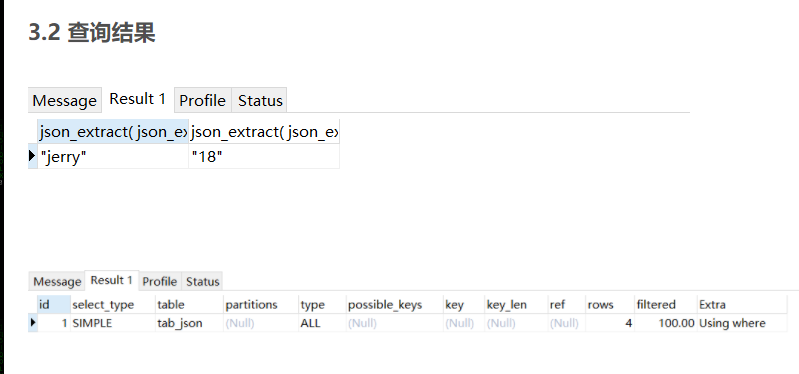Image resolution: width=799 pixels, height=374 pixels.
Task: Click the 3.2 查询结果 heading
Action: (92, 32)
